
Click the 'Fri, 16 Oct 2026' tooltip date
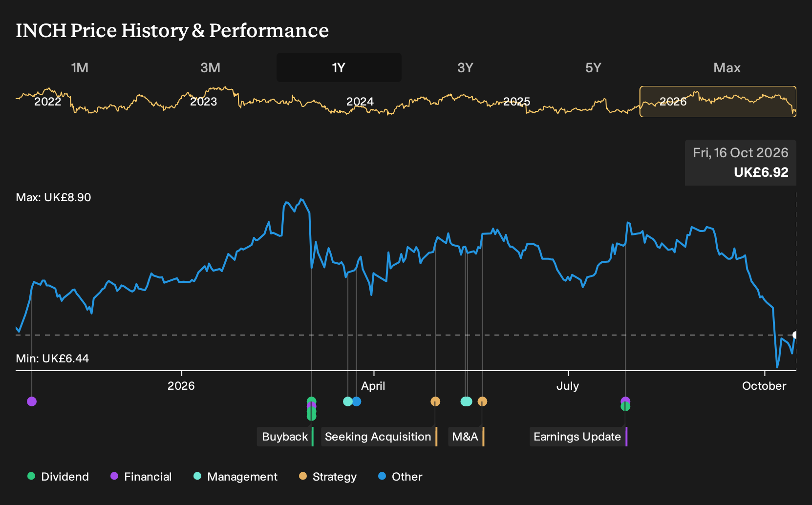click(x=741, y=153)
